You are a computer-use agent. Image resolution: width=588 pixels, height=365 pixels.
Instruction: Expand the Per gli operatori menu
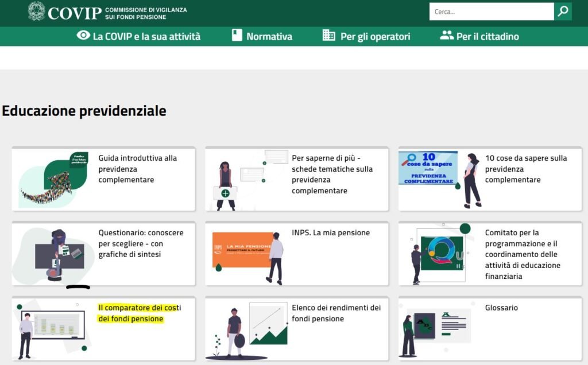coord(375,36)
